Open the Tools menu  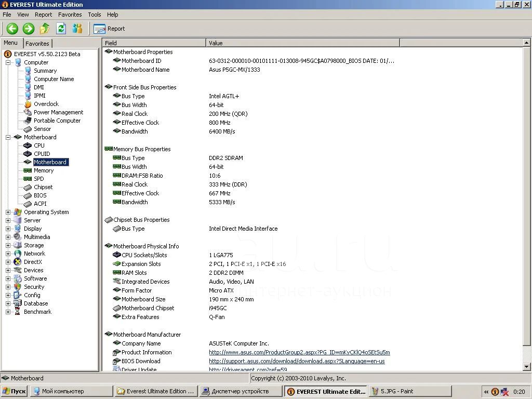tap(95, 15)
